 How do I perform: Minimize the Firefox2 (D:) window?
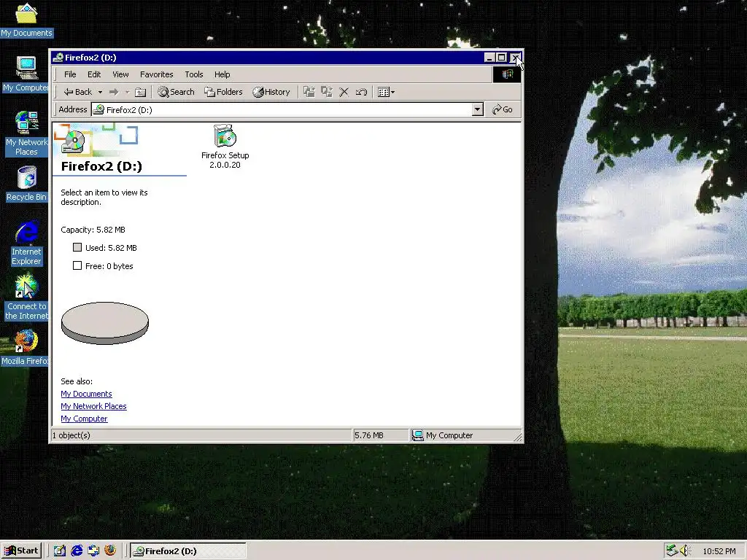[489, 58]
